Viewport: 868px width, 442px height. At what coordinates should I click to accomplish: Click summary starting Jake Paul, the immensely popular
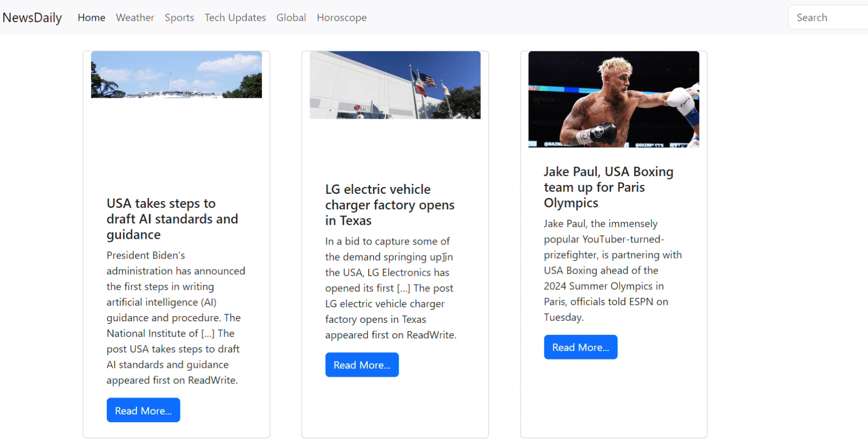[613, 270]
